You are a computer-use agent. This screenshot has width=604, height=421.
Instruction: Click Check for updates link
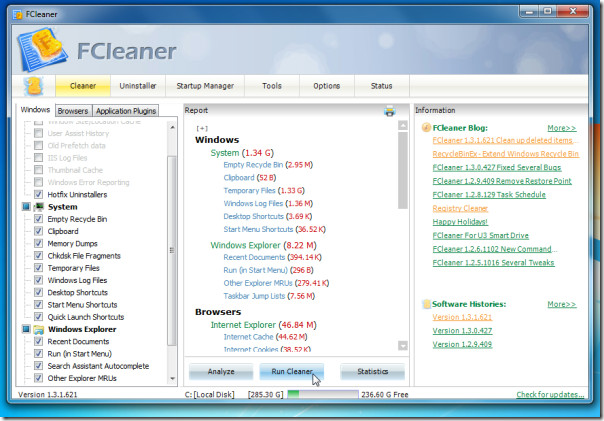pyautogui.click(x=550, y=394)
